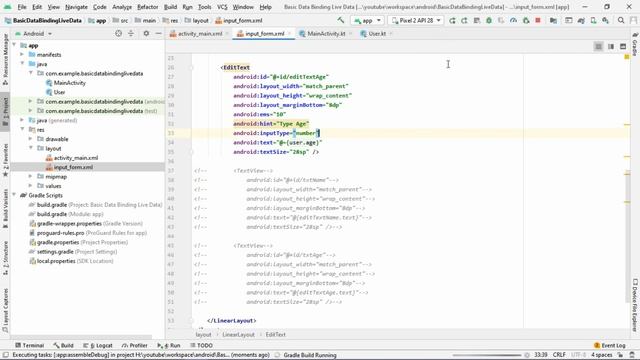Switch to activity_main.xml editor tab
This screenshot has width=640, height=360.
point(200,33)
